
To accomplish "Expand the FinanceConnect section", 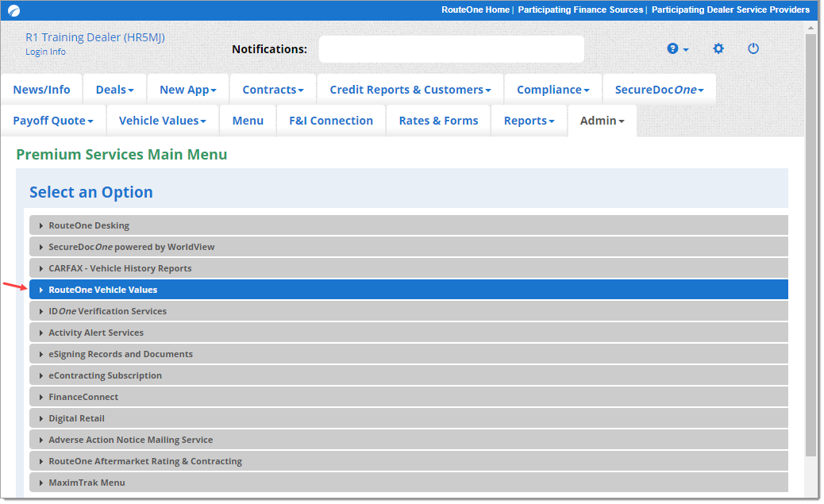I will pyautogui.click(x=408, y=397).
